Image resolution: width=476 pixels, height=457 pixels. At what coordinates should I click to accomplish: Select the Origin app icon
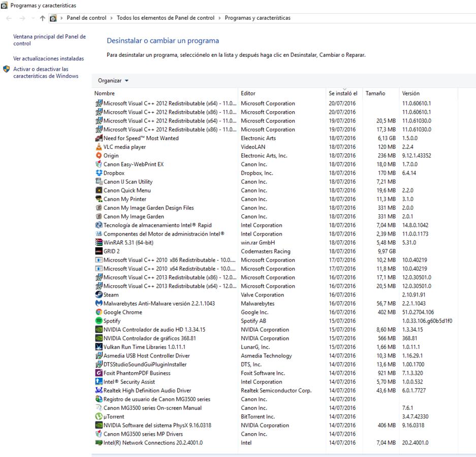click(x=99, y=156)
